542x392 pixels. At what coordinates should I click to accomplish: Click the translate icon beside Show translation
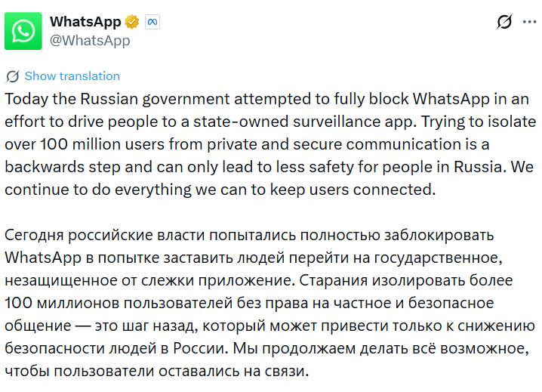click(x=13, y=76)
